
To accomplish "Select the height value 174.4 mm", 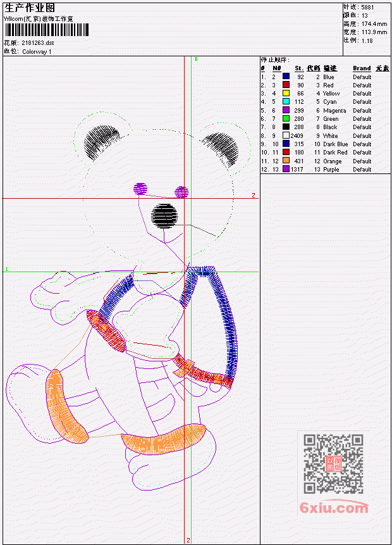I will pyautogui.click(x=374, y=23).
